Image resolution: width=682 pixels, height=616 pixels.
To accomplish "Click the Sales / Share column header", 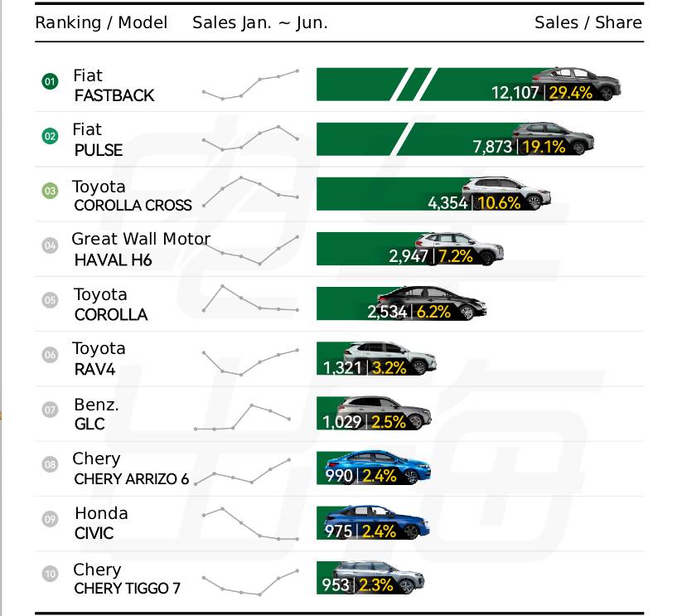I will coord(588,22).
